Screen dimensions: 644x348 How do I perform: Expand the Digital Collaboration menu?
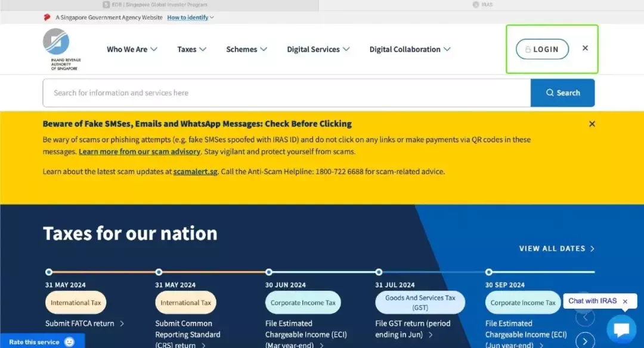tap(410, 49)
